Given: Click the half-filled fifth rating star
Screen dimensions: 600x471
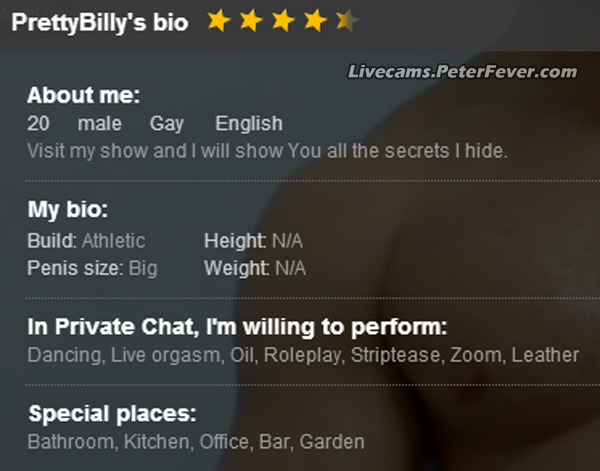Looking at the screenshot, I should [346, 21].
